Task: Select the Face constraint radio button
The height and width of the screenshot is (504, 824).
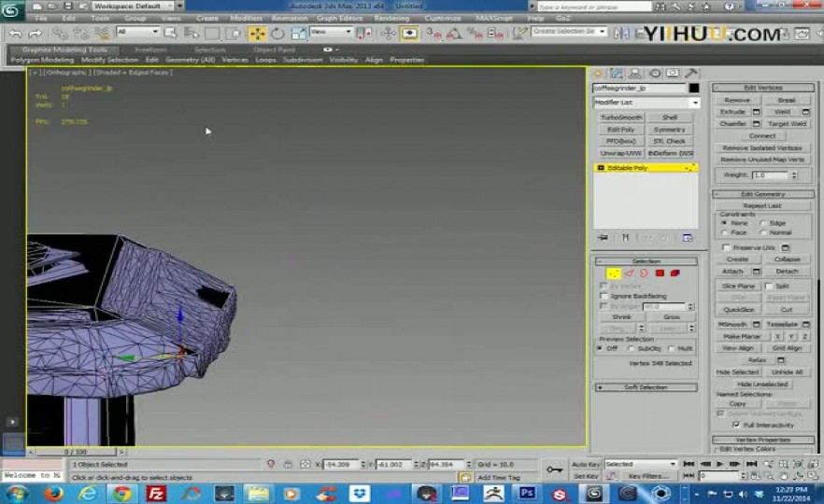Action: tap(725, 232)
